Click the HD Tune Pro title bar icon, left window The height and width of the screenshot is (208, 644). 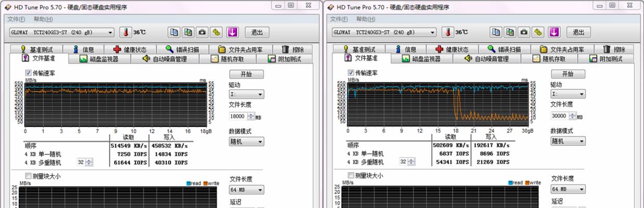(x=8, y=7)
